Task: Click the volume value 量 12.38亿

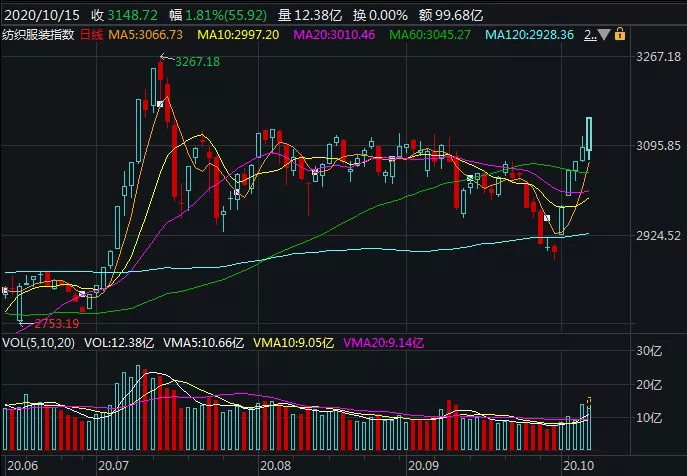Action: click(310, 15)
